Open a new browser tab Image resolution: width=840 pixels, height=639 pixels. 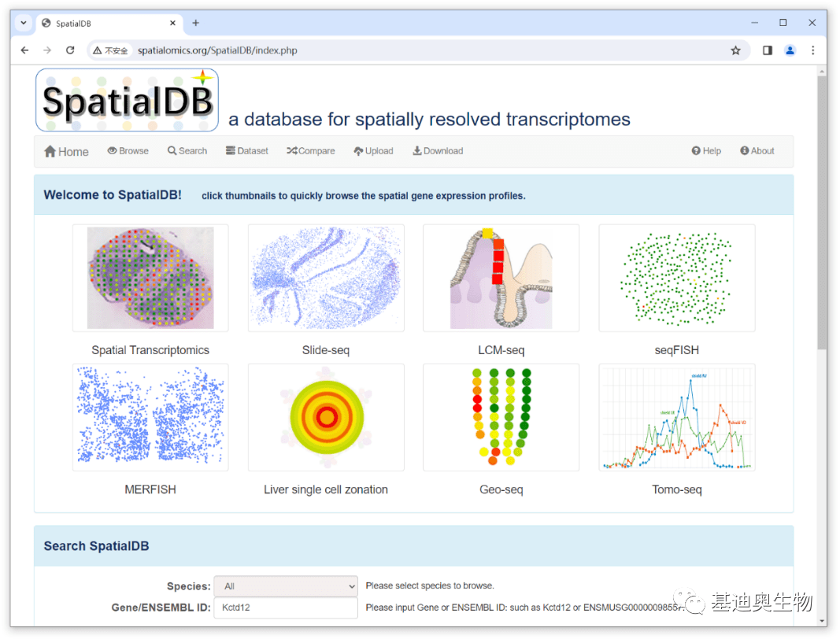coord(196,23)
